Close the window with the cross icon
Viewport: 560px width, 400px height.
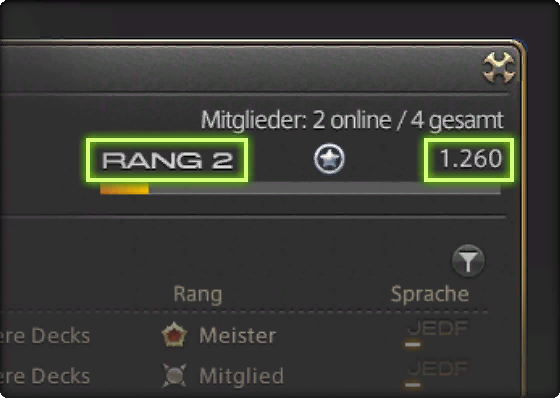(499, 68)
